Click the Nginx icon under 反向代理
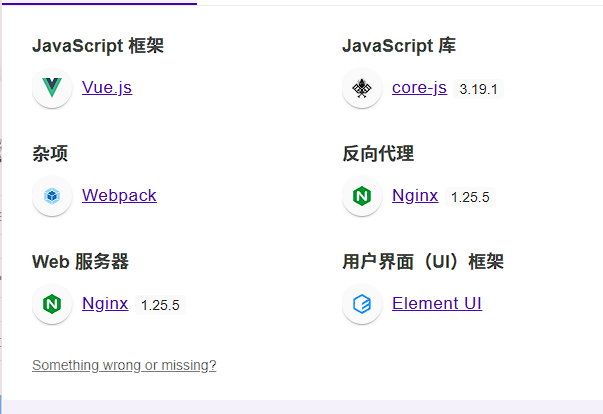This screenshot has height=414, width=603. pyautogui.click(x=362, y=196)
